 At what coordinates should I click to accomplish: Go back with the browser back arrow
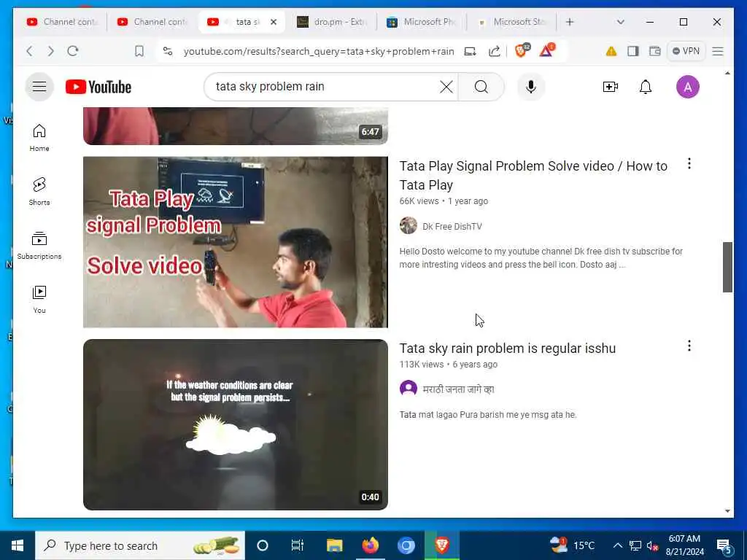click(29, 51)
